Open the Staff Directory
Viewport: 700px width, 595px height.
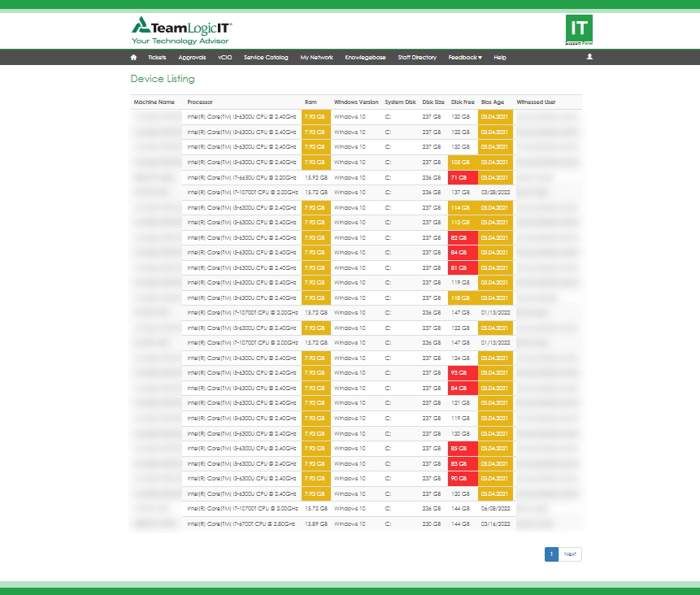417,58
